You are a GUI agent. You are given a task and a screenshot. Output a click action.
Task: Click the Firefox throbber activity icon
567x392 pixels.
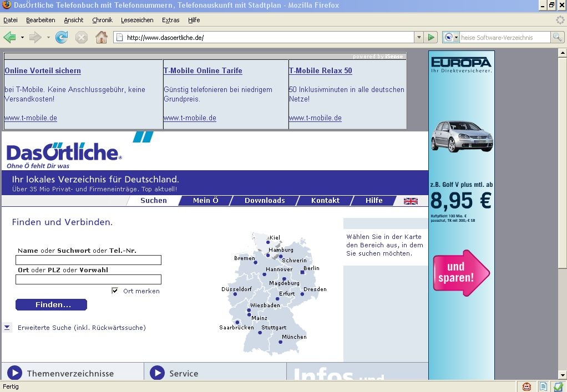(560, 20)
